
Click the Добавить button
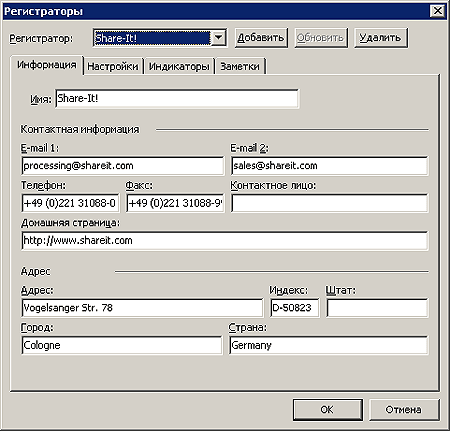261,38
